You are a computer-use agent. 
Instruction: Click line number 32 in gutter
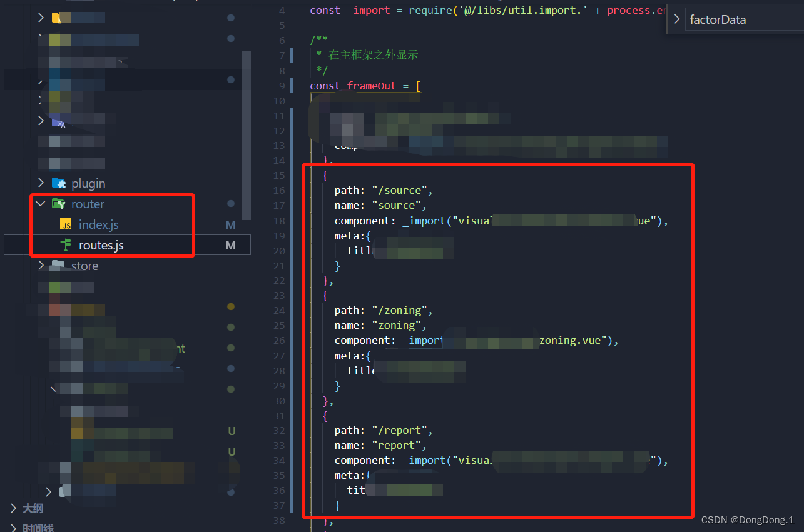[279, 430]
